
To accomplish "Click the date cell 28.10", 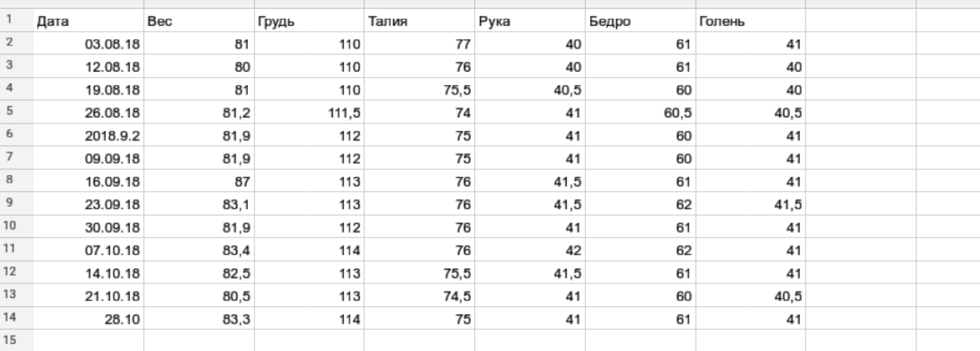I will click(88, 319).
